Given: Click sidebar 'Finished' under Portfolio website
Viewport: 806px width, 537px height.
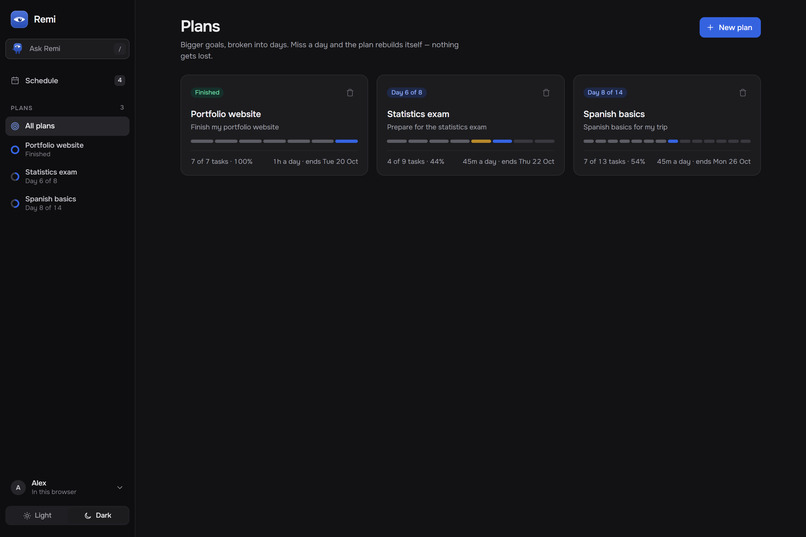Looking at the screenshot, I should [x=38, y=154].
